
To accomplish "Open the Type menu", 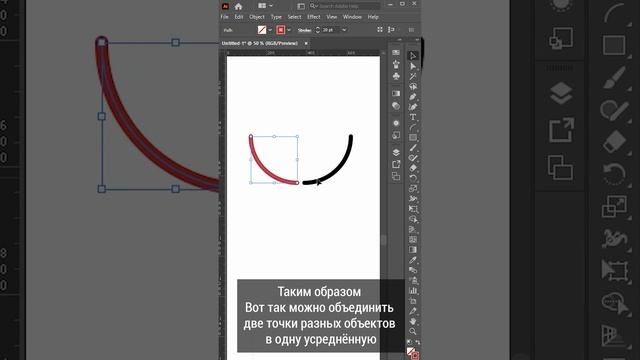I will (276, 17).
